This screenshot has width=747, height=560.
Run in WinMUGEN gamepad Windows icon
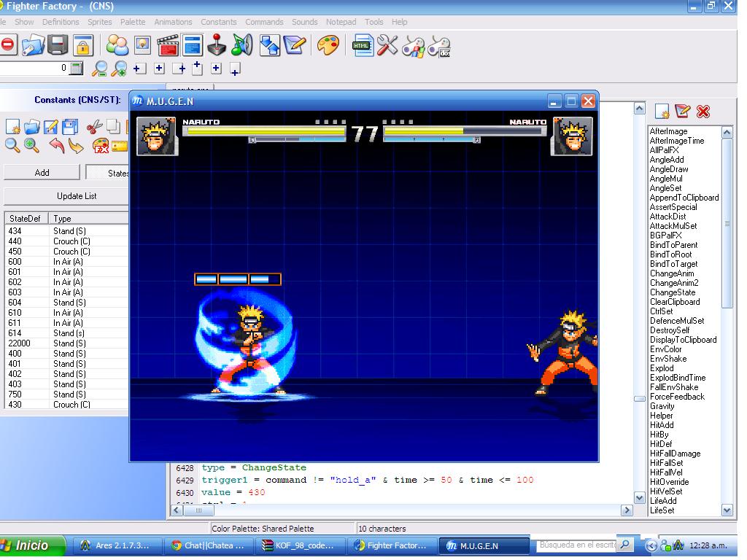pyautogui.click(x=413, y=47)
